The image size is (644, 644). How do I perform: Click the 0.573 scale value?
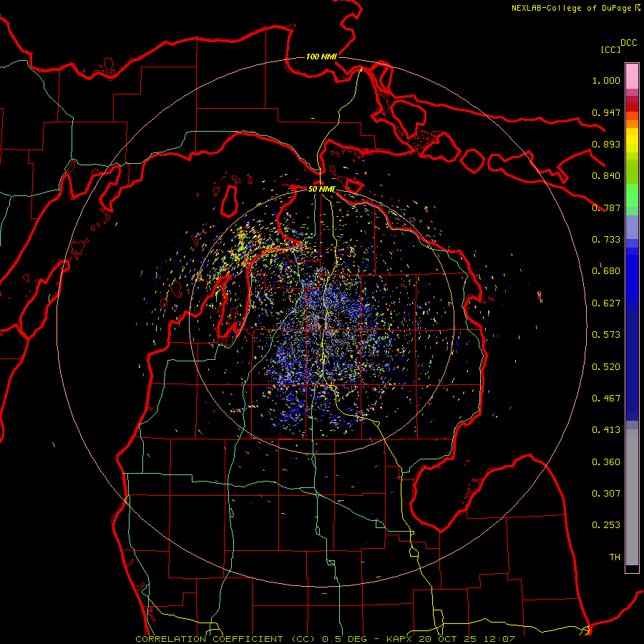click(606, 335)
